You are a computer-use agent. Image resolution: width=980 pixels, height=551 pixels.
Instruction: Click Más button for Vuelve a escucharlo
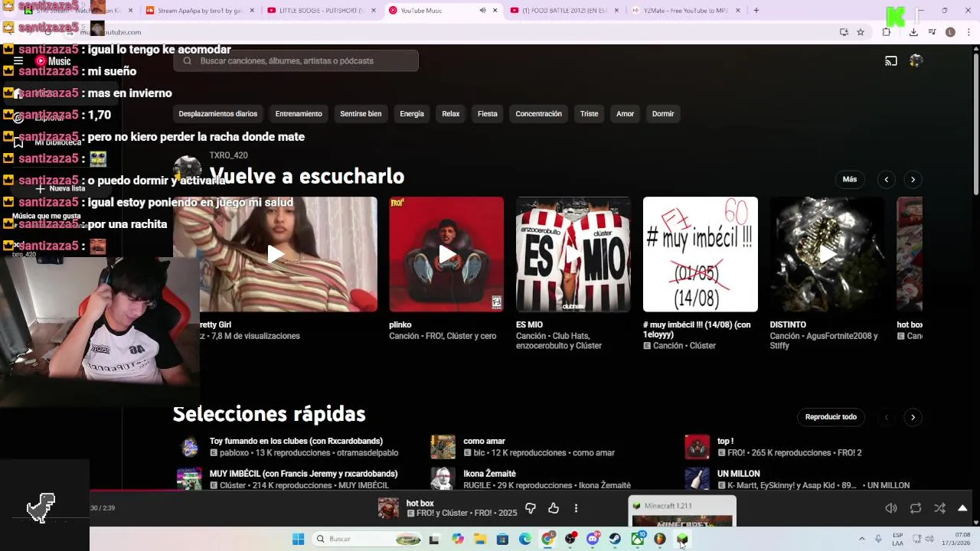tap(850, 179)
